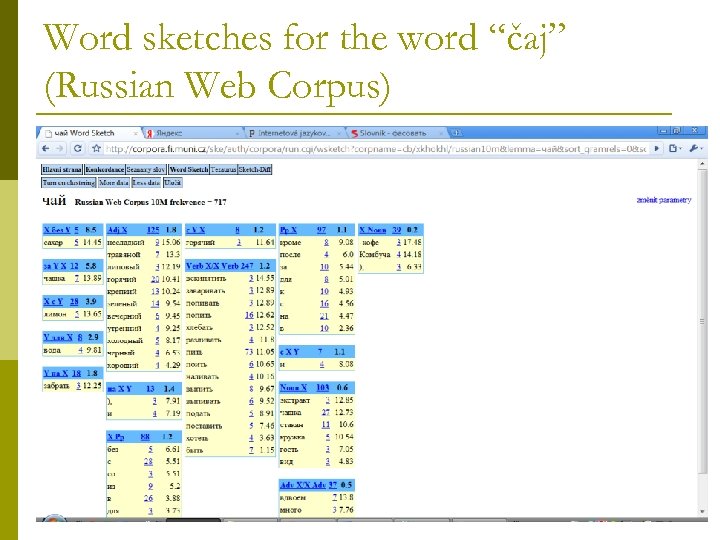Click the word сахар in first table
720x540 pixels.
pos(53,242)
